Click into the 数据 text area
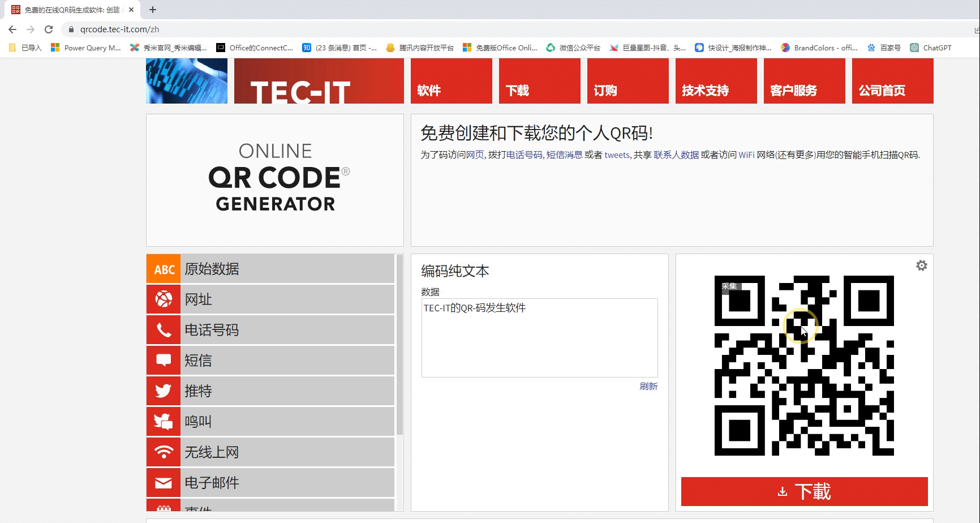This screenshot has width=980, height=523. [540, 338]
